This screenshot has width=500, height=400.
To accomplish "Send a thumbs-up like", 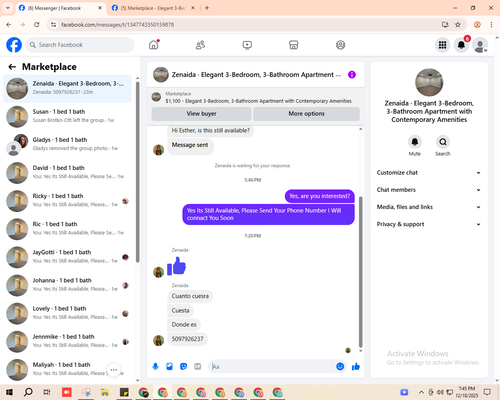I will 356,367.
